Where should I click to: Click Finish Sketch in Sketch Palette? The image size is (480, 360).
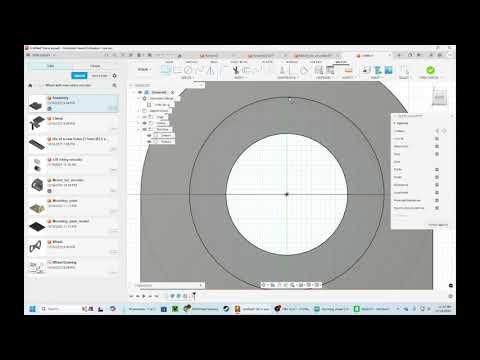(x=438, y=225)
